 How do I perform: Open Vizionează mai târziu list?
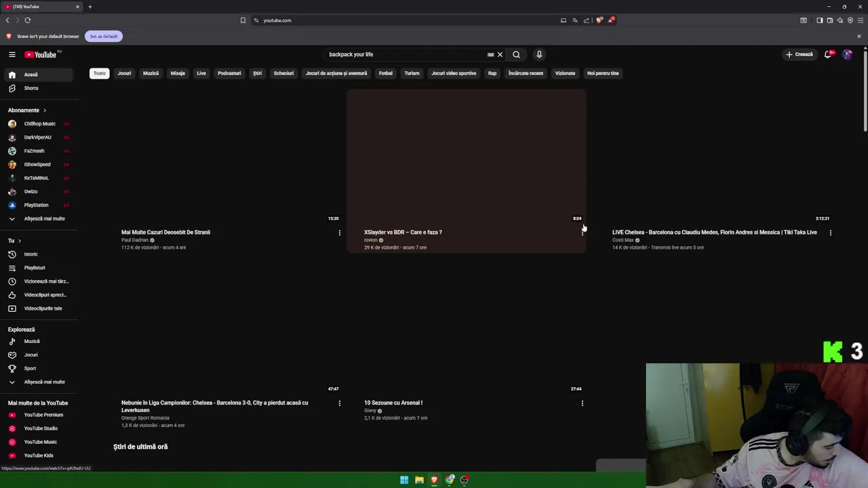39,281
